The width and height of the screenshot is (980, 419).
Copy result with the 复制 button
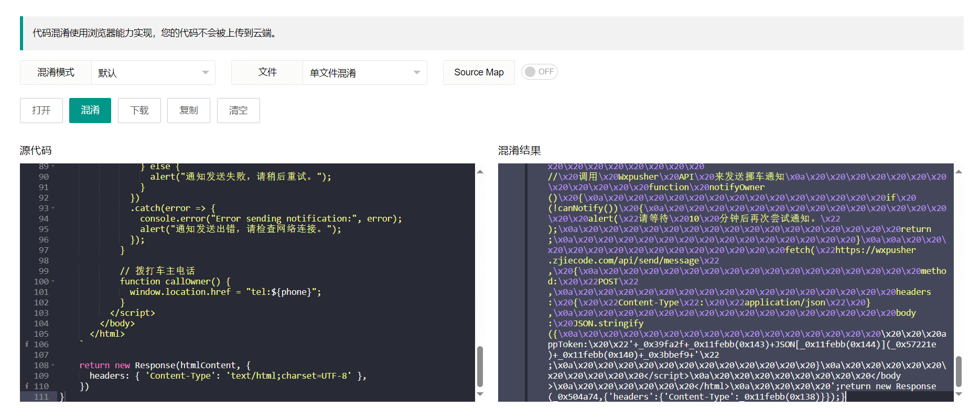[x=189, y=111]
